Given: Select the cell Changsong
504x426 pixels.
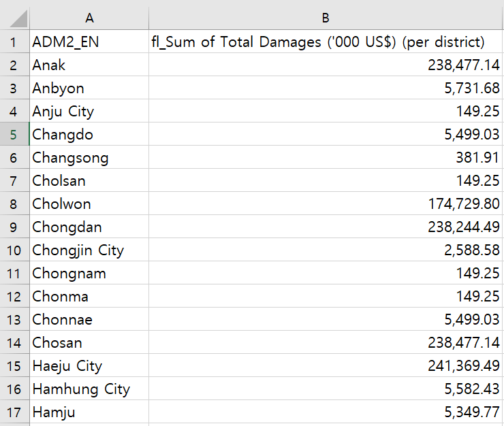Looking at the screenshot, I should (89, 157).
